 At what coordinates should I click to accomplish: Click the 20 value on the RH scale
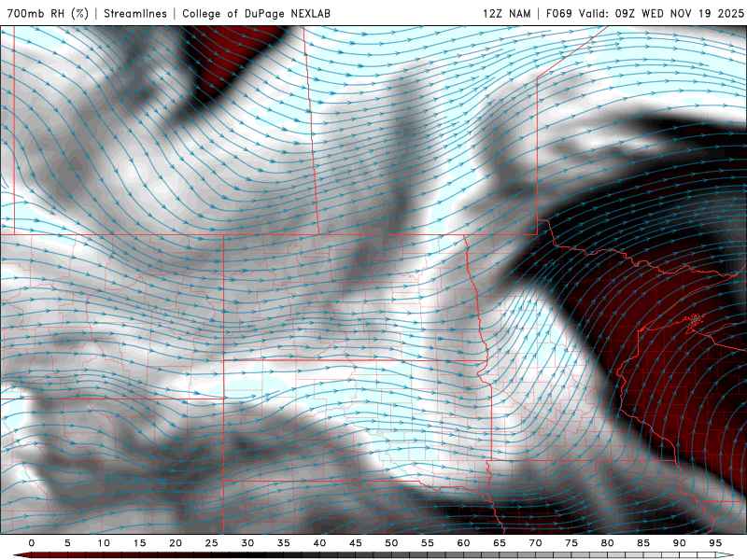tap(176, 543)
